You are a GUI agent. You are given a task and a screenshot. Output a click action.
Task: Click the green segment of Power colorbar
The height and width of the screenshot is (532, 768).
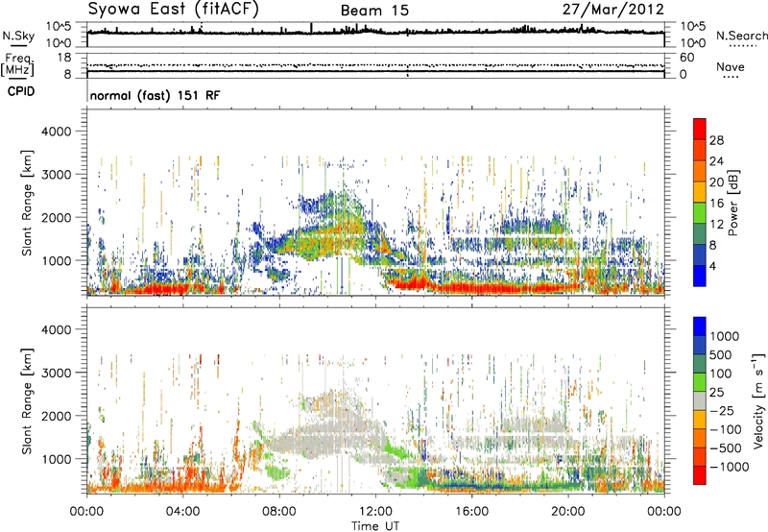tap(700, 213)
